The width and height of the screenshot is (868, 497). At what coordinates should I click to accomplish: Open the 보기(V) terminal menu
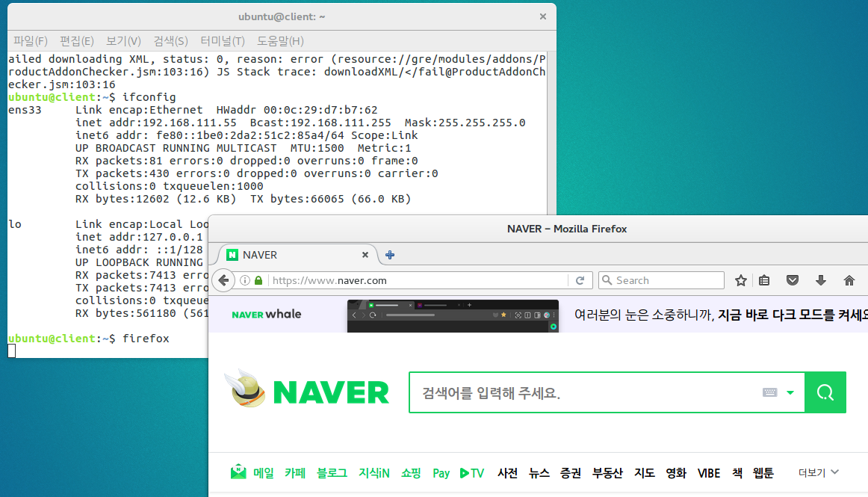123,41
